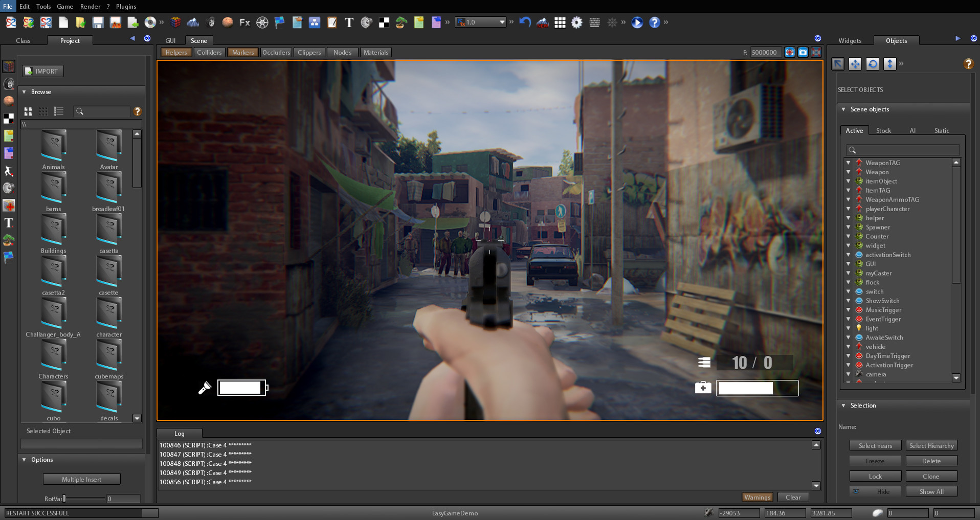Toggle Warnings in the Log panel
Screen dimensions: 980x520
pos(757,496)
